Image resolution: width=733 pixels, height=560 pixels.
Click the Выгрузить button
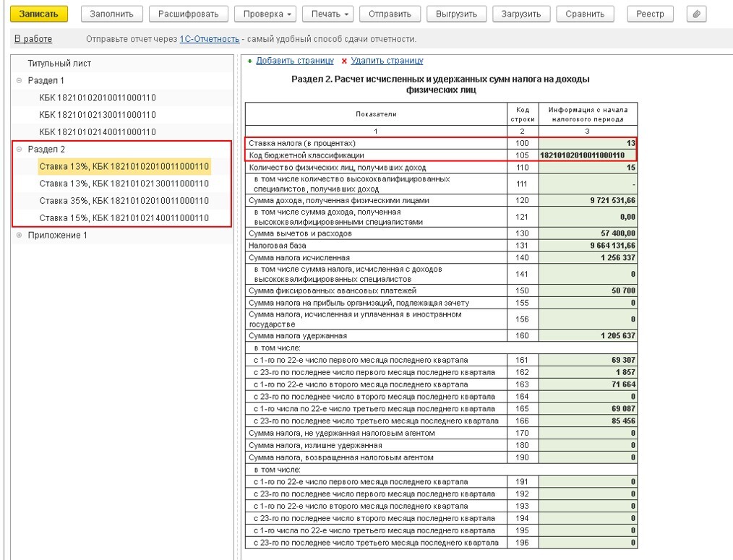point(456,14)
